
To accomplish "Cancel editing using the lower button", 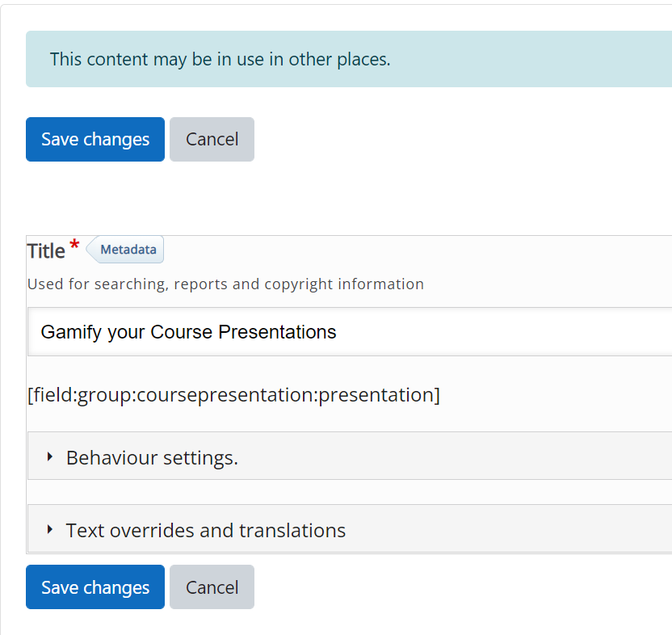I will (x=212, y=587).
